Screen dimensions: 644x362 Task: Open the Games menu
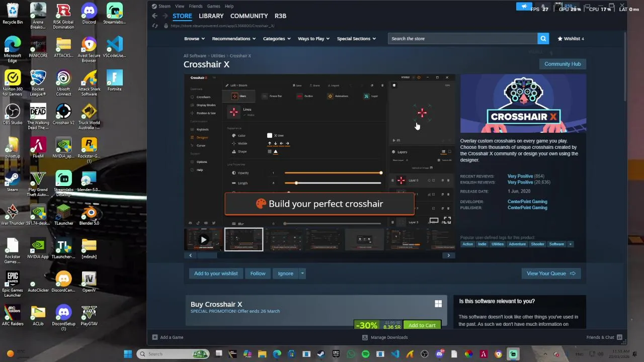(x=214, y=7)
